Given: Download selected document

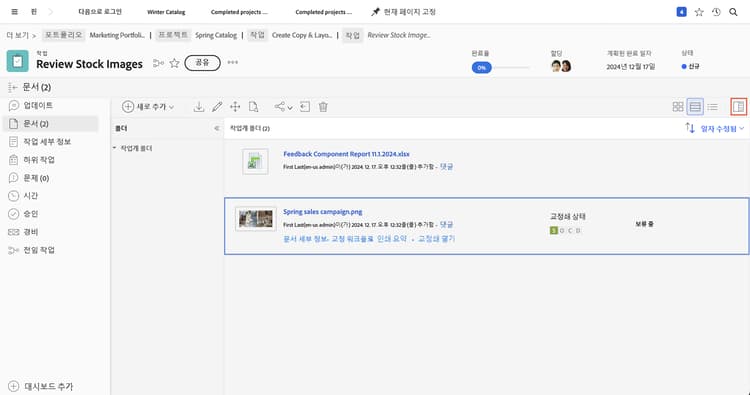Looking at the screenshot, I should (199, 107).
